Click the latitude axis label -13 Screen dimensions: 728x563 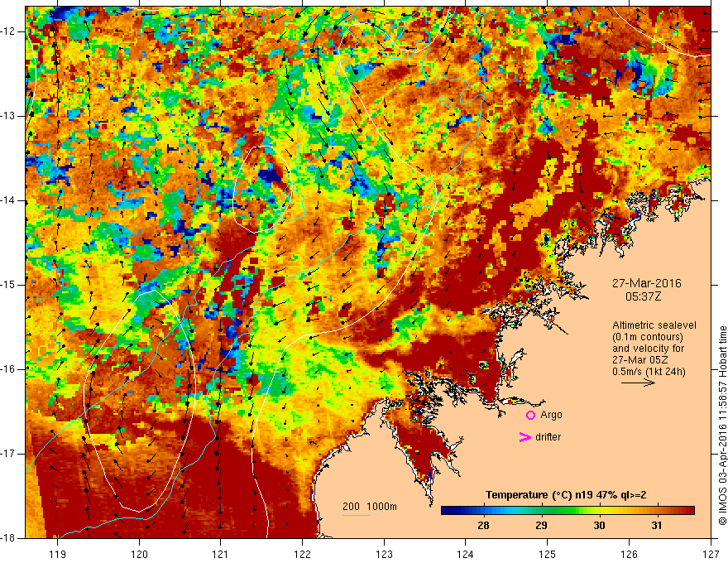pyautogui.click(x=8, y=116)
